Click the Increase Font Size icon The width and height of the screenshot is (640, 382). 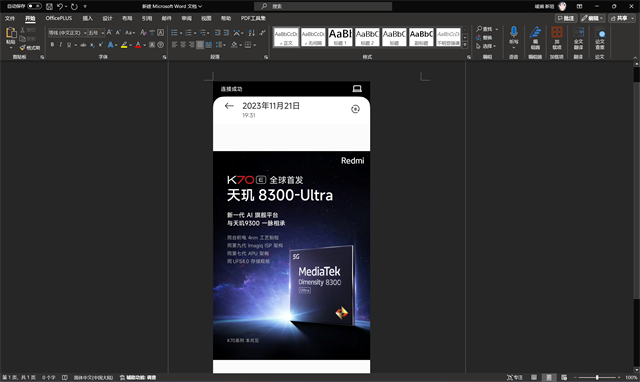tap(109, 33)
